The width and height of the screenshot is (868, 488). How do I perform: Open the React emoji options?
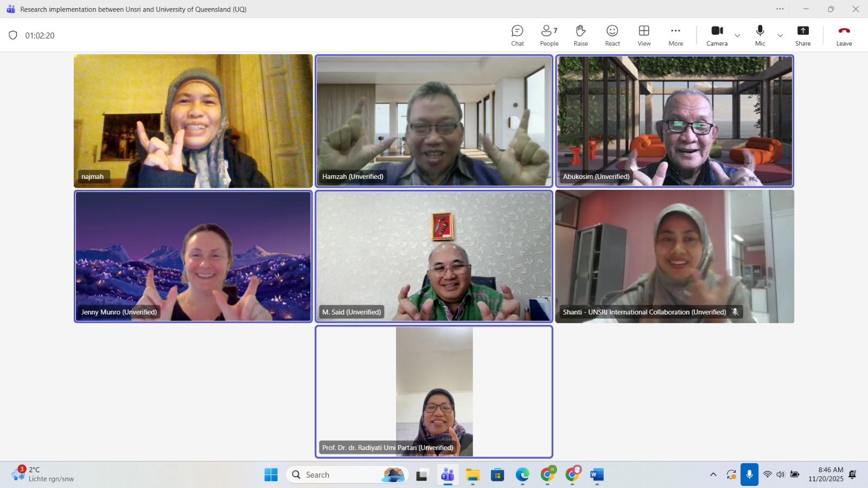[x=612, y=35]
